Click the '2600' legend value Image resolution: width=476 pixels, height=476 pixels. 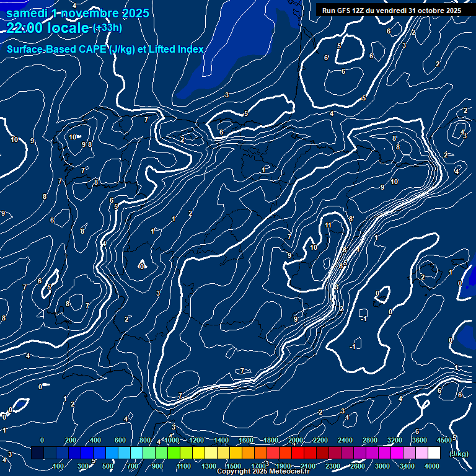click(358, 466)
